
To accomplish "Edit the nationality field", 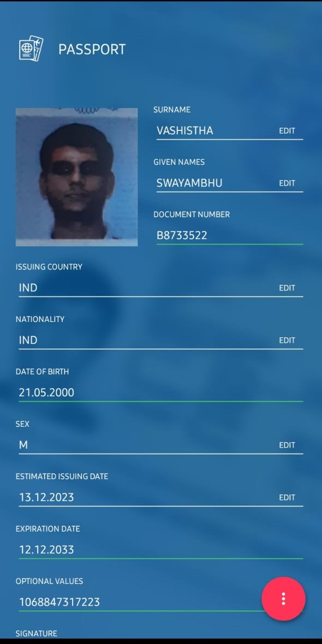I will click(287, 340).
